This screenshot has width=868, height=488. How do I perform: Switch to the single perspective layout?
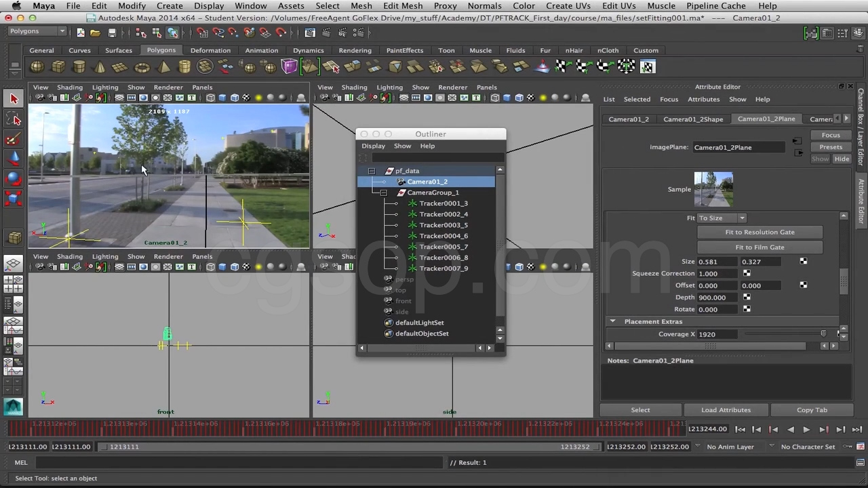click(14, 263)
